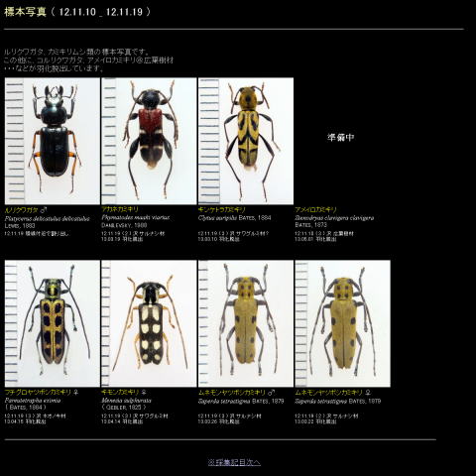Click the フチグロヤツボシカミキリ ♀ name label
Screen dimensions: 476x476
(42, 392)
